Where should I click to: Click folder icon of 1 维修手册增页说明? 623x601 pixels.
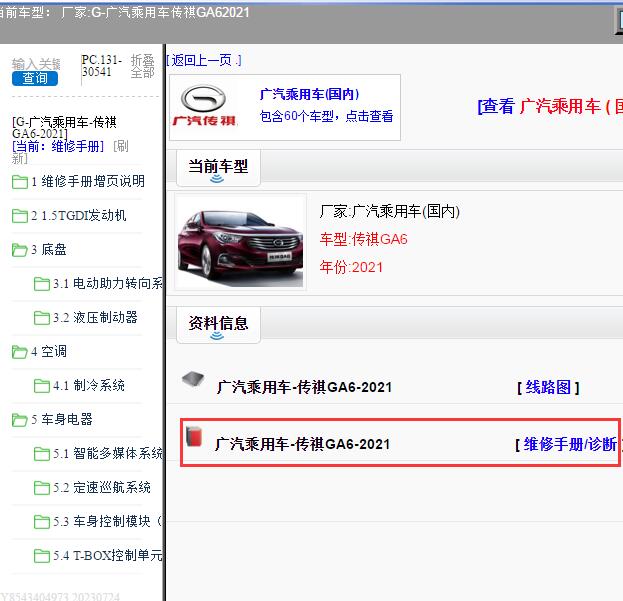click(20, 182)
